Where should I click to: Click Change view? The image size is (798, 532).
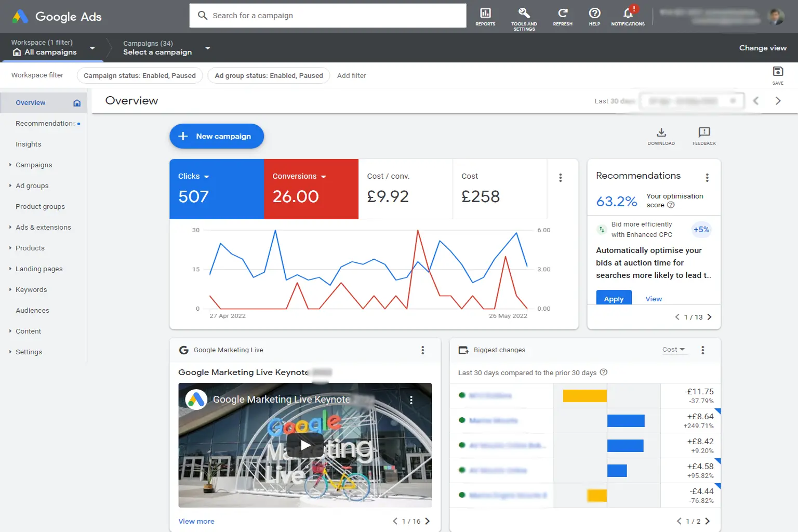coord(763,48)
